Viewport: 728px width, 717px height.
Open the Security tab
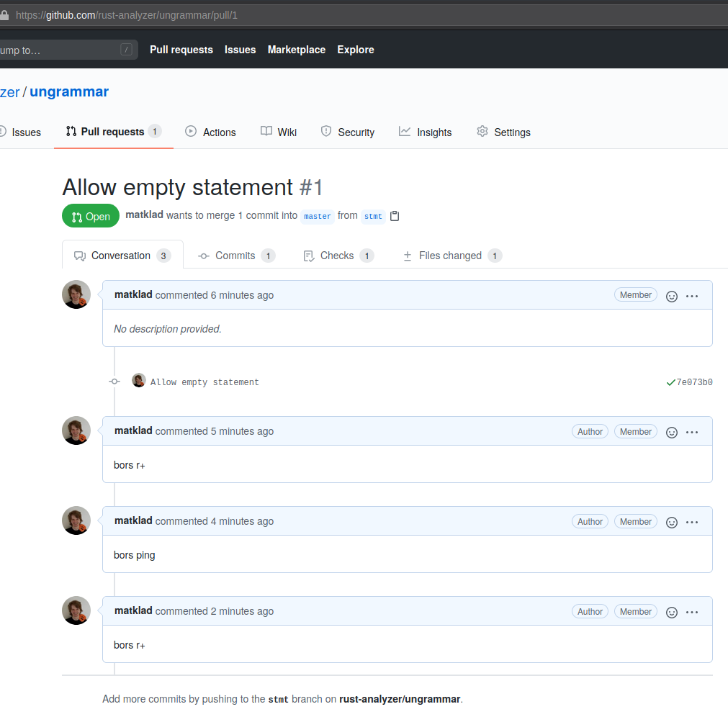tap(348, 132)
